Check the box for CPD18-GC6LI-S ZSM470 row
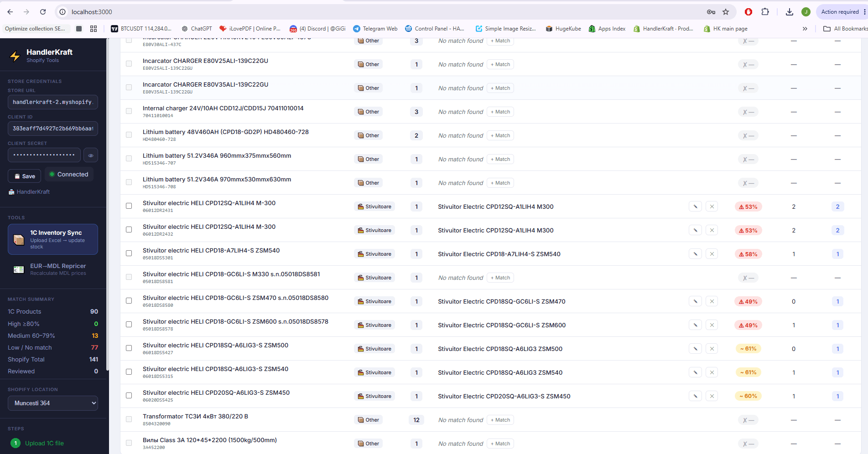This screenshot has width=868, height=454. click(x=129, y=301)
